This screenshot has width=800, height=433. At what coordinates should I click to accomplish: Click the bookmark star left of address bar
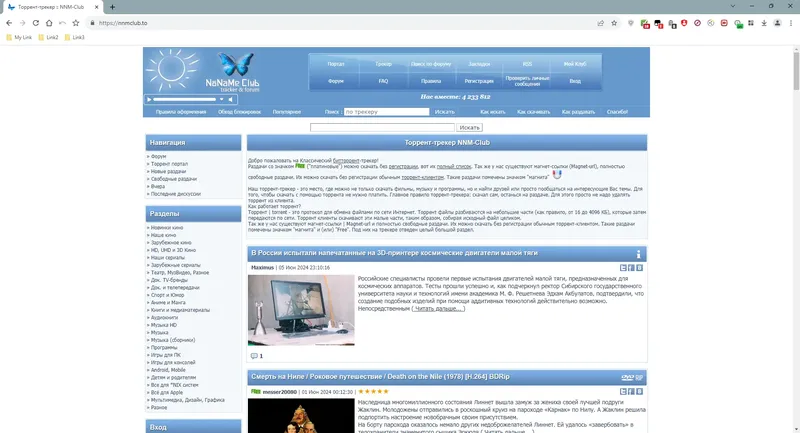[x=76, y=23]
